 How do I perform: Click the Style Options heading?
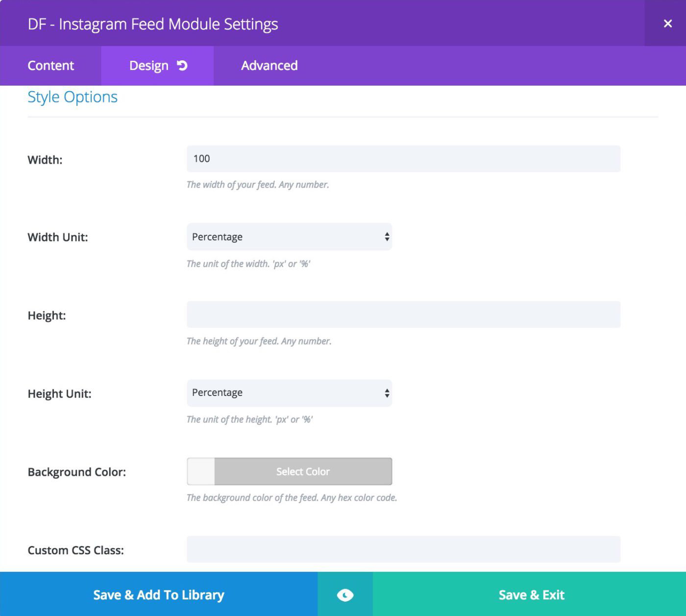click(73, 97)
